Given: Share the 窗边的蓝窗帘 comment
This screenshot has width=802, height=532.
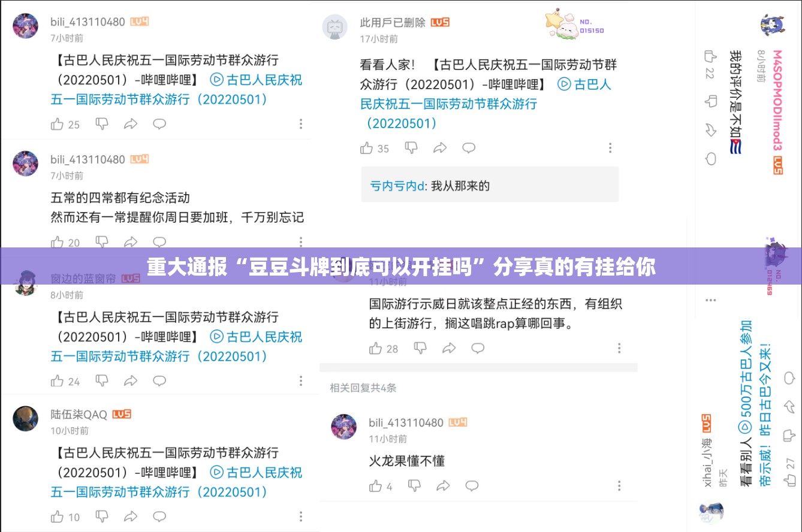Looking at the screenshot, I should [130, 380].
